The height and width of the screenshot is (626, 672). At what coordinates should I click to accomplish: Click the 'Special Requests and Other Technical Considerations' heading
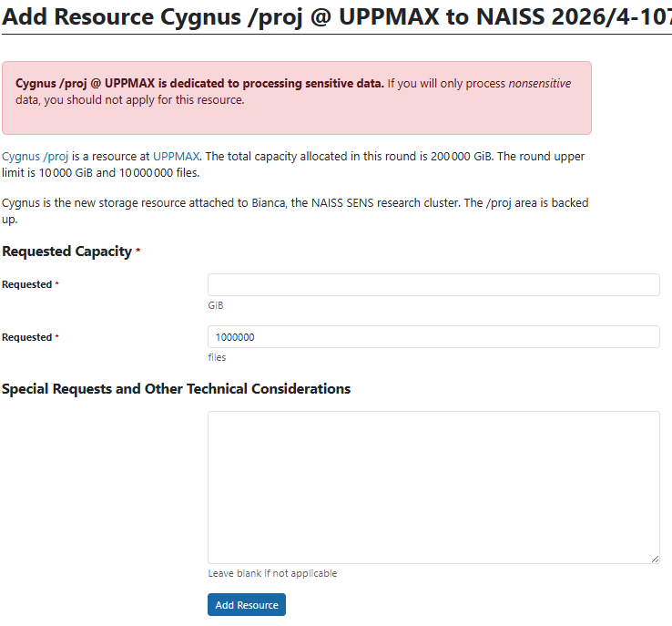pos(176,389)
